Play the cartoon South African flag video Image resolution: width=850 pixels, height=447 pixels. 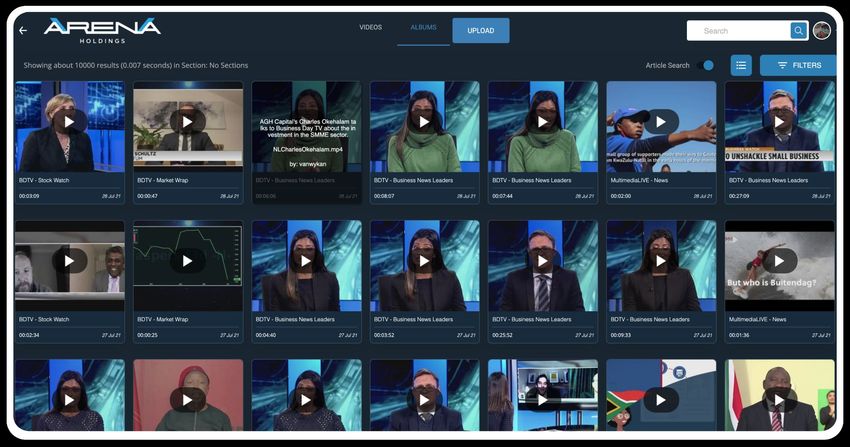click(x=661, y=400)
